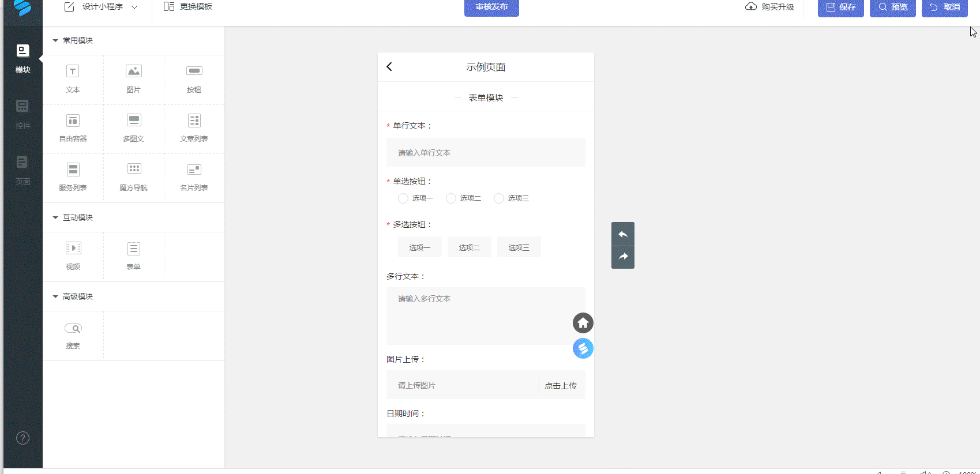Insert the 视频 video module
The width and height of the screenshot is (980, 474).
73,256
